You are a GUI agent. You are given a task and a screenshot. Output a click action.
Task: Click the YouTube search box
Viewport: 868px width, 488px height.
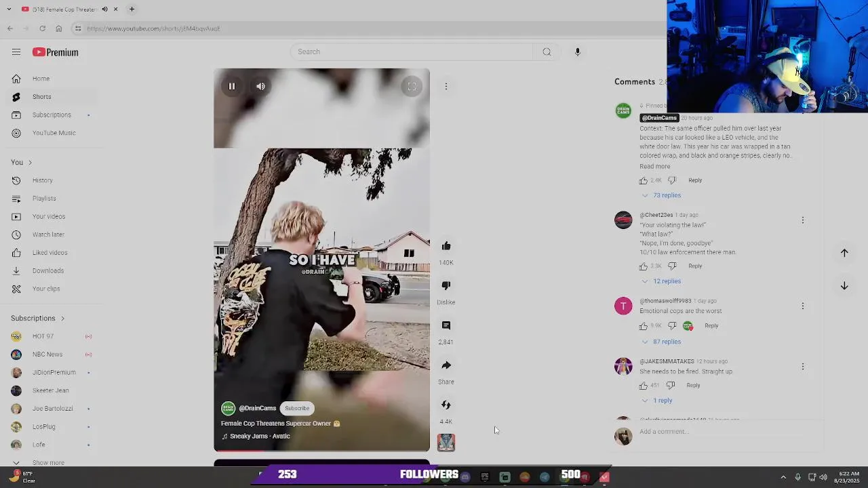click(x=412, y=52)
